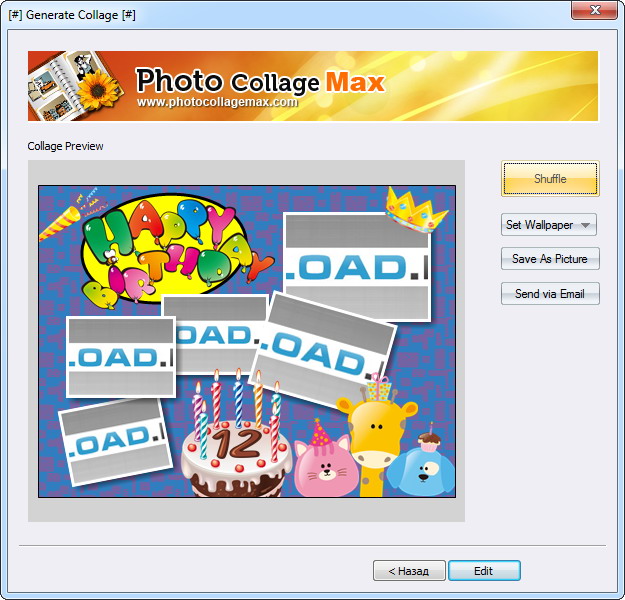Click the pink cat clipart
This screenshot has width=625, height=600.
(326, 462)
